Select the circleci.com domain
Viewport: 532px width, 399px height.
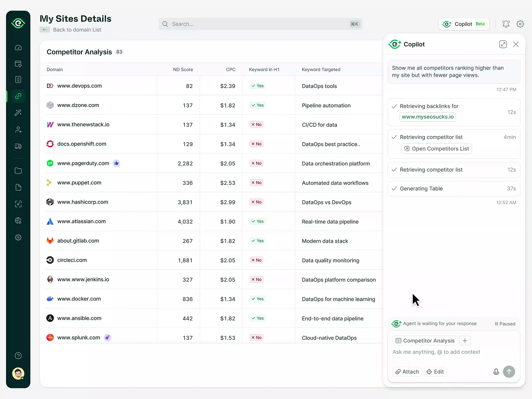pyautogui.click(x=72, y=260)
